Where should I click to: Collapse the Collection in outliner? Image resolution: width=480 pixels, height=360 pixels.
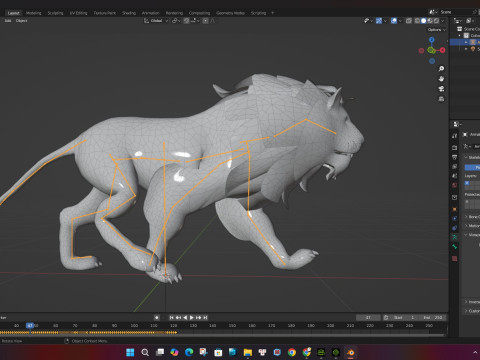(460, 35)
